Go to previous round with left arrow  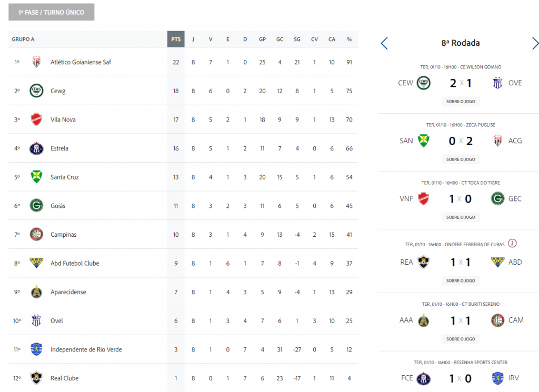384,43
